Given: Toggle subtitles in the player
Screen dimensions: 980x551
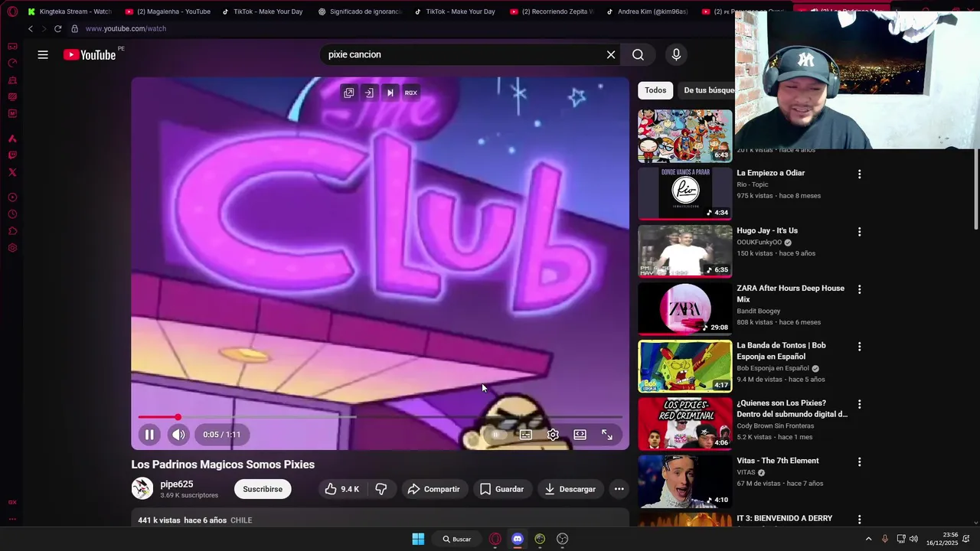Looking at the screenshot, I should [x=526, y=435].
